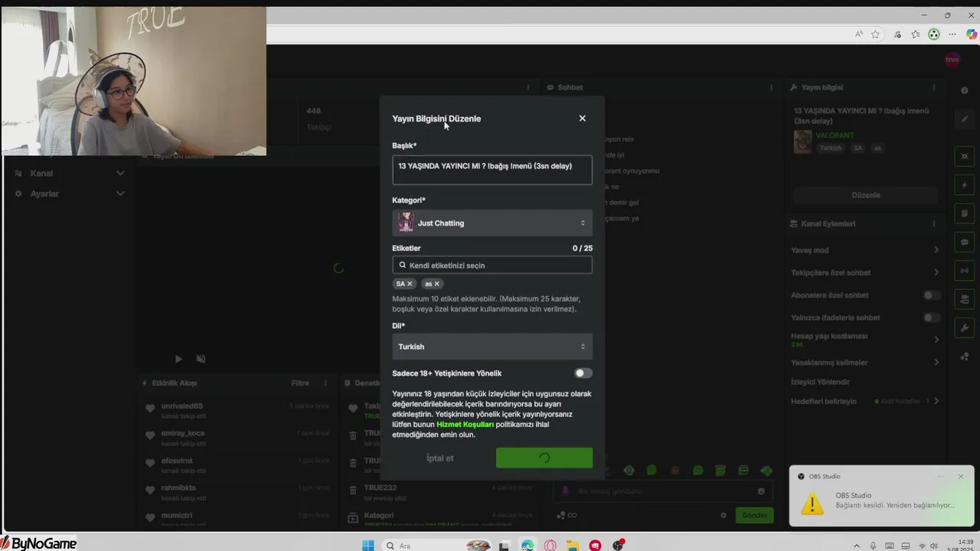The height and width of the screenshot is (551, 980).
Task: Remove the SA tag chip
Action: (410, 284)
